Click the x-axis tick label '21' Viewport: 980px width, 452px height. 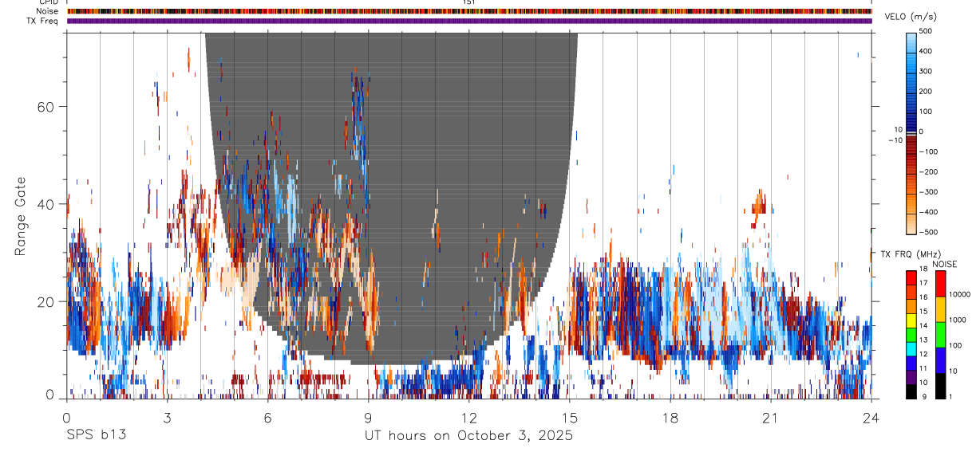click(770, 418)
